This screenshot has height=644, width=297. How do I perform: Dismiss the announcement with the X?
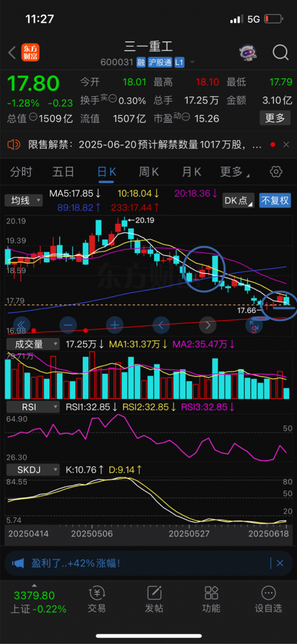pyautogui.click(x=286, y=145)
